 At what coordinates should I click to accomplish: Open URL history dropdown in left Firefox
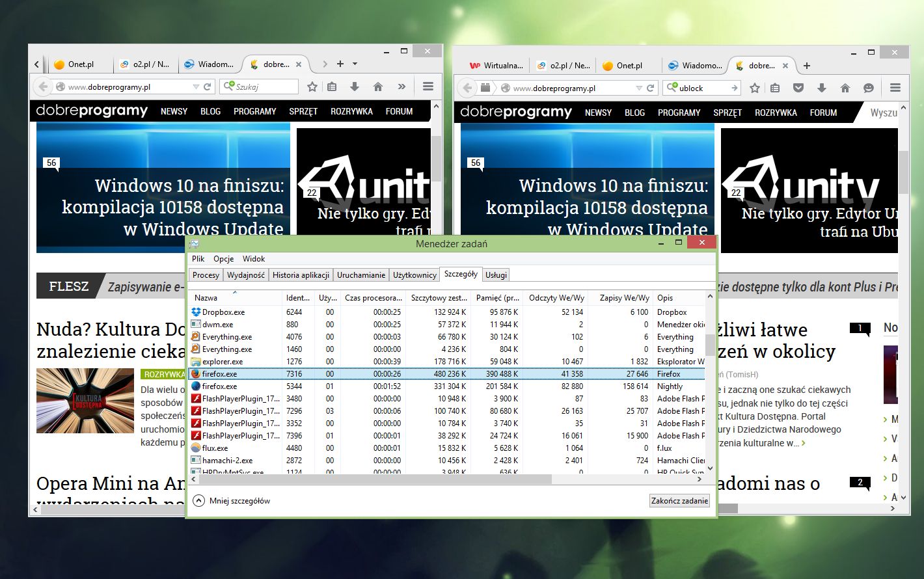196,87
